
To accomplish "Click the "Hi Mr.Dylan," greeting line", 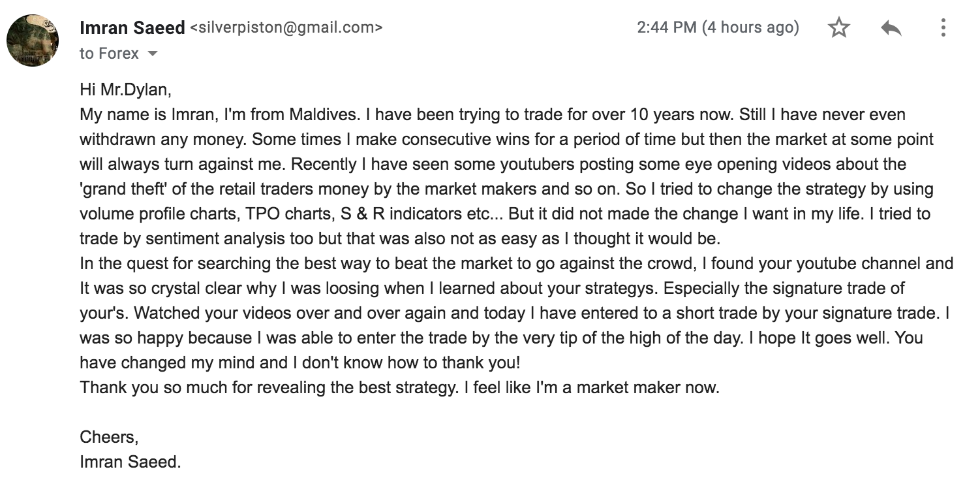I will pyautogui.click(x=125, y=88).
